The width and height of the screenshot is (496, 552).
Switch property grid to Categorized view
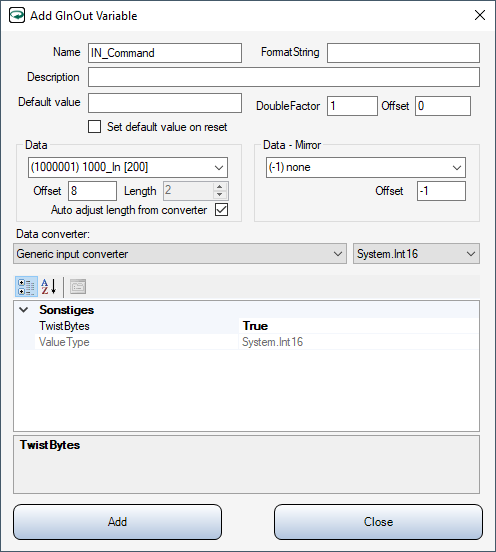[26, 287]
